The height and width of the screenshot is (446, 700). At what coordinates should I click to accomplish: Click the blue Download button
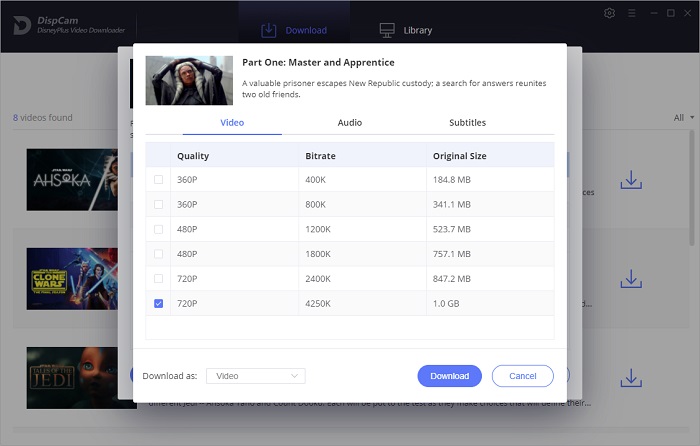450,376
